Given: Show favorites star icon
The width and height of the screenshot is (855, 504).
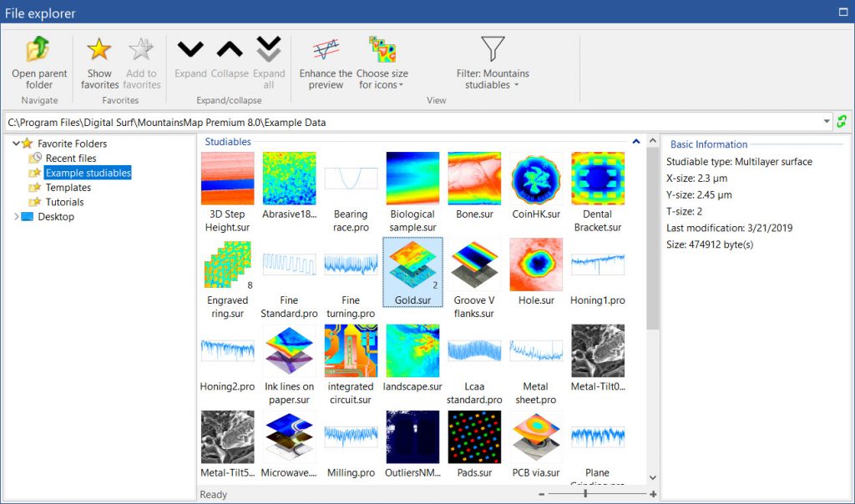Looking at the screenshot, I should coord(99,49).
